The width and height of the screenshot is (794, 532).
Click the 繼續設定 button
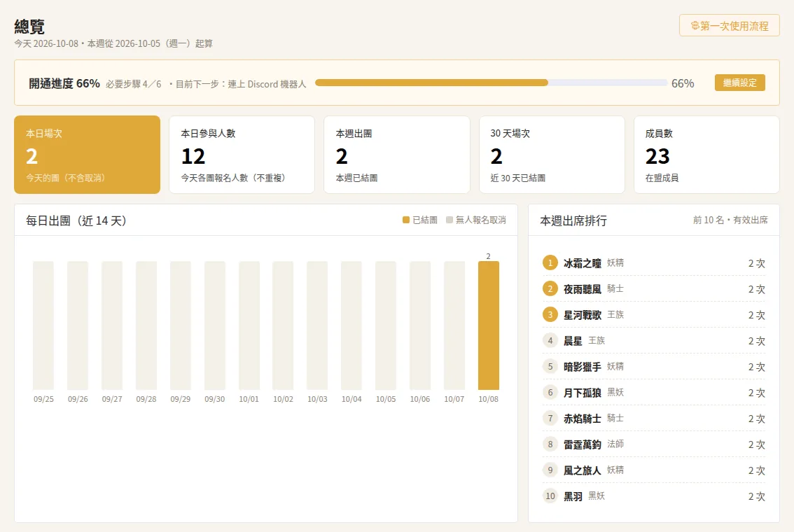coord(740,83)
